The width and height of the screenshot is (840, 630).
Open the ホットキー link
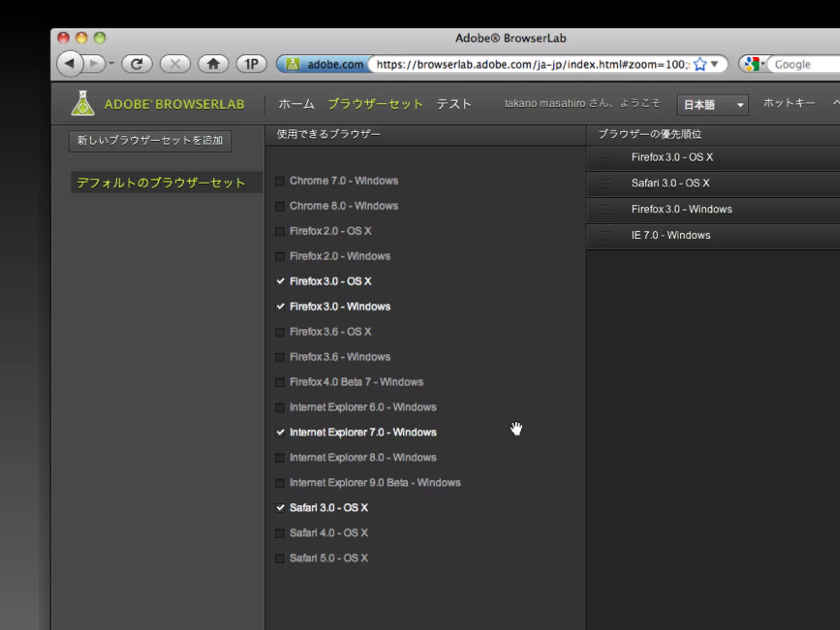[x=788, y=103]
